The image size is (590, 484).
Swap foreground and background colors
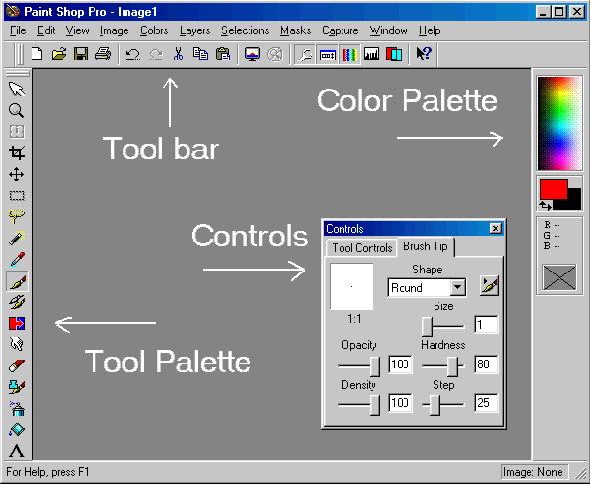(545, 205)
